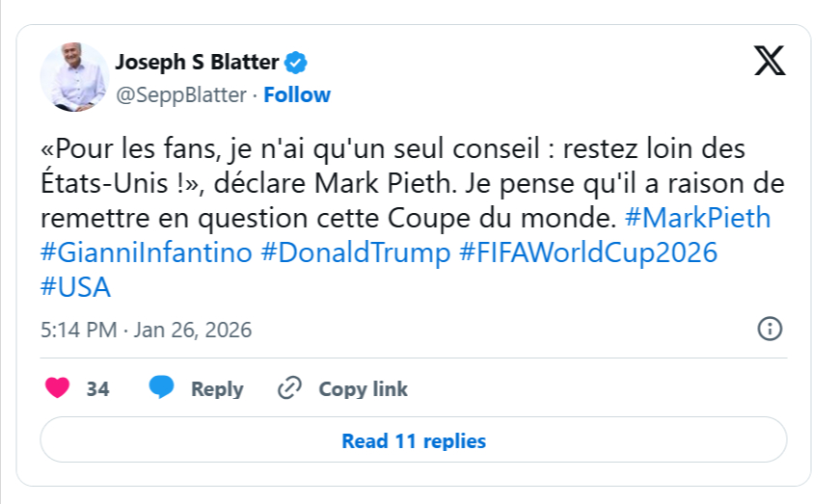Visit the @SeppBlatter handle link

pyautogui.click(x=183, y=94)
